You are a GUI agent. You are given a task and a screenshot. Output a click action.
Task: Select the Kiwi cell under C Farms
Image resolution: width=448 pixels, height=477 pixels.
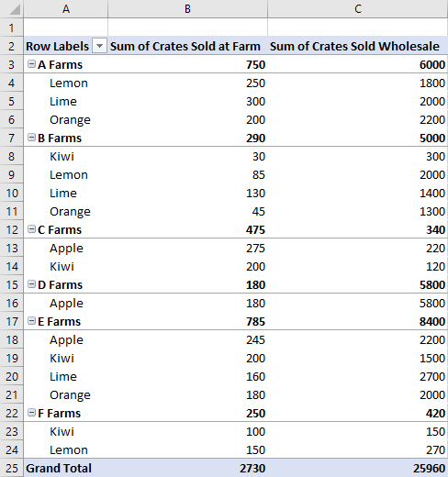pos(66,266)
